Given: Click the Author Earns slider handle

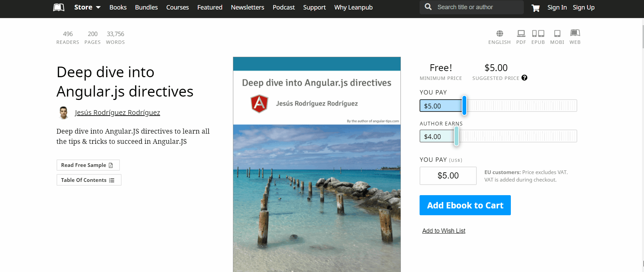Looking at the screenshot, I should point(456,136).
